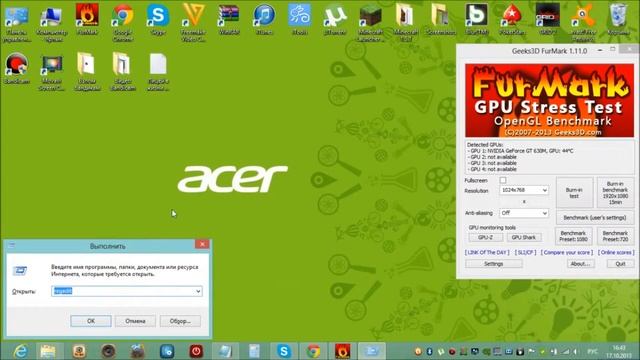
Task: Click the Обзор... browse button
Action: click(x=180, y=321)
